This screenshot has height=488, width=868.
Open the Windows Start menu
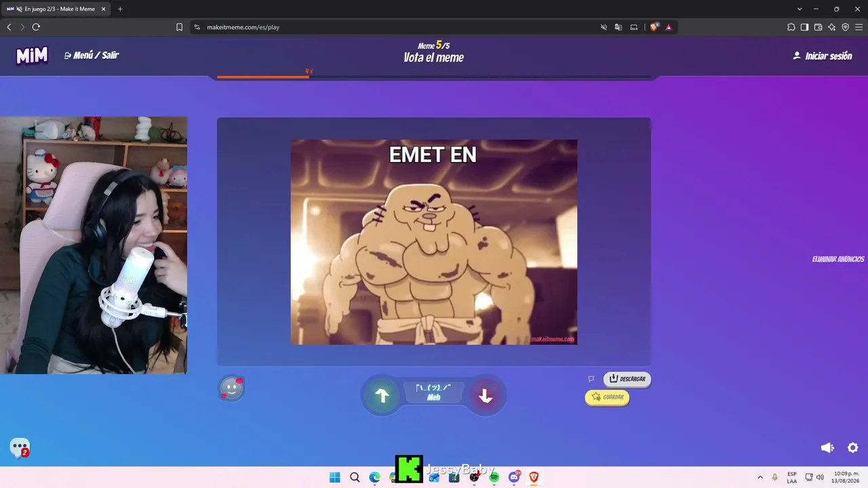click(335, 477)
